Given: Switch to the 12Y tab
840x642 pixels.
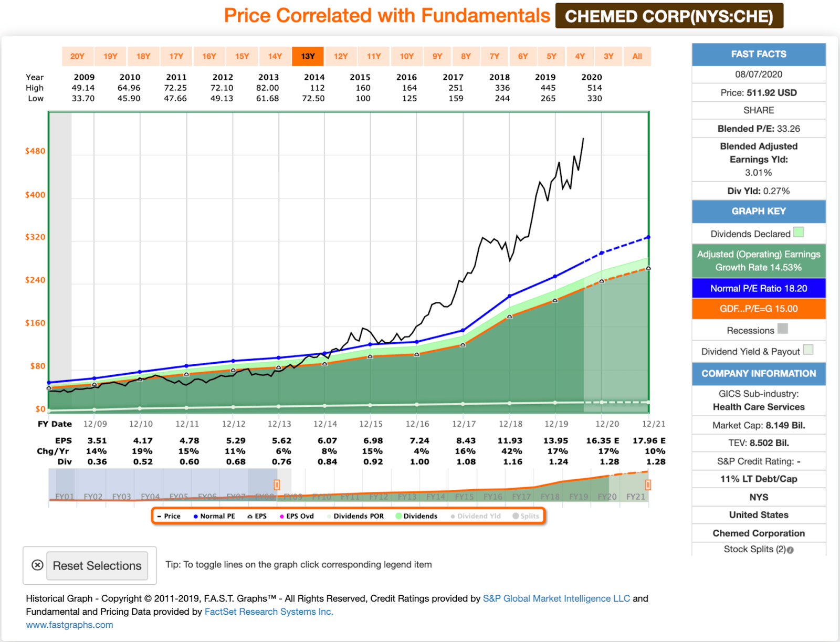Looking at the screenshot, I should click(341, 56).
